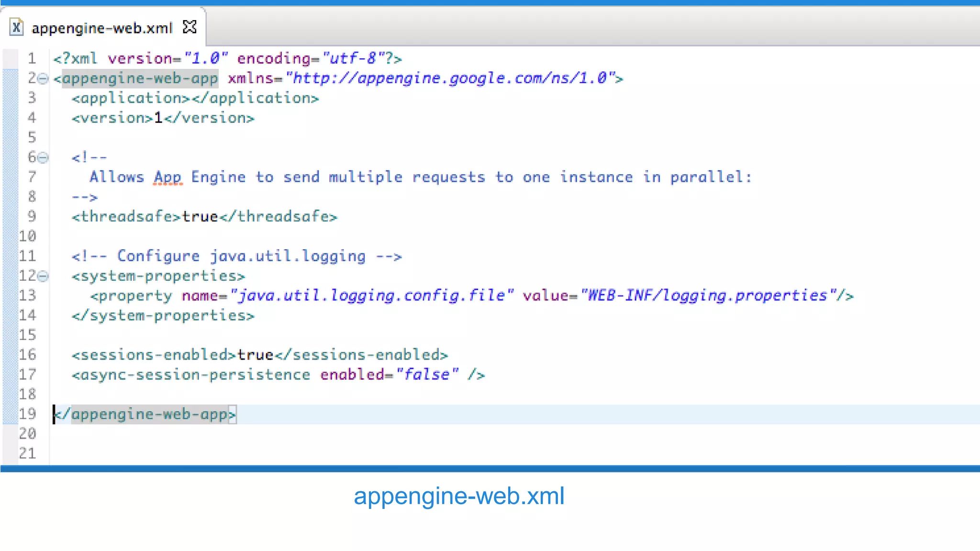The image size is (980, 551).
Task: Click the threadsafe true element
Action: (x=204, y=217)
